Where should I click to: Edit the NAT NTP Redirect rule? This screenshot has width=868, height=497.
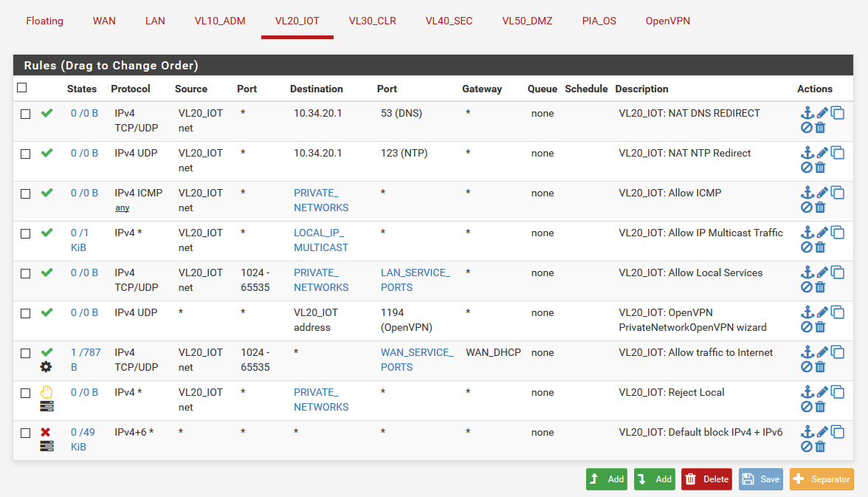[x=822, y=153]
